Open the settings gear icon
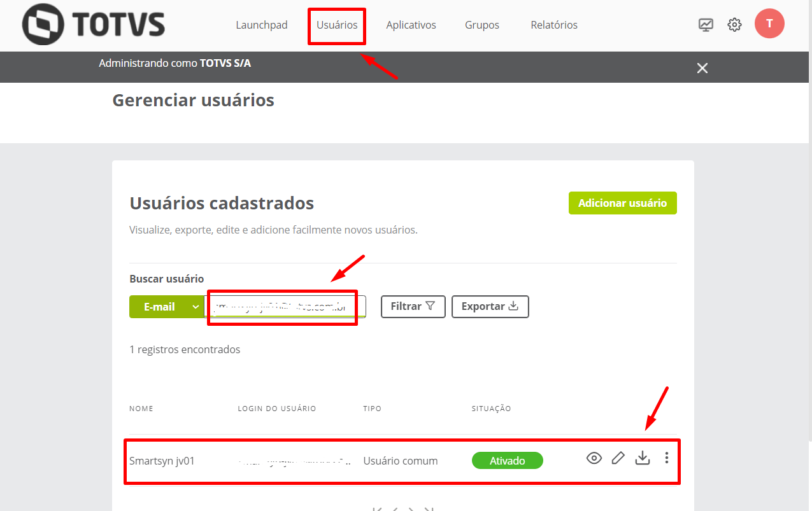Viewport: 812px width, 511px height. tap(734, 25)
